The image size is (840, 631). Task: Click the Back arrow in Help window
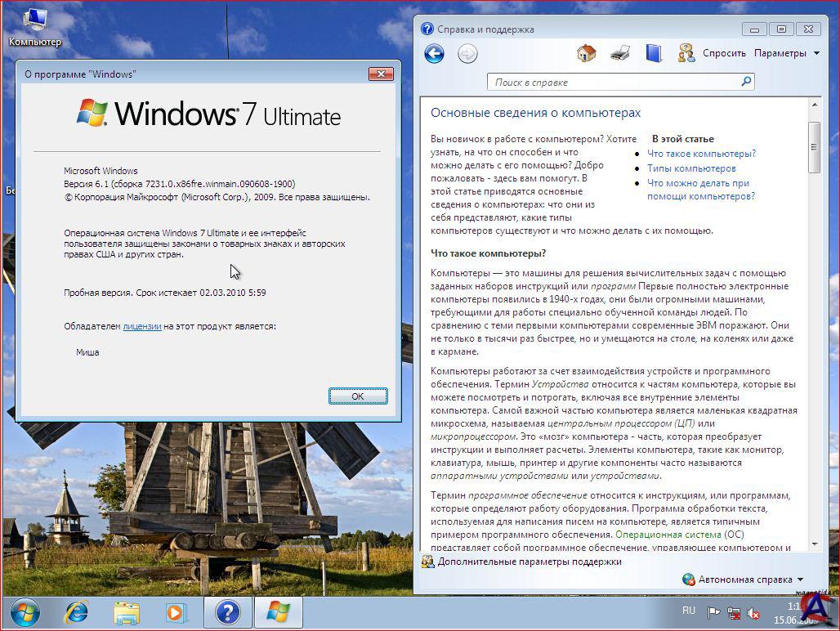pyautogui.click(x=434, y=54)
